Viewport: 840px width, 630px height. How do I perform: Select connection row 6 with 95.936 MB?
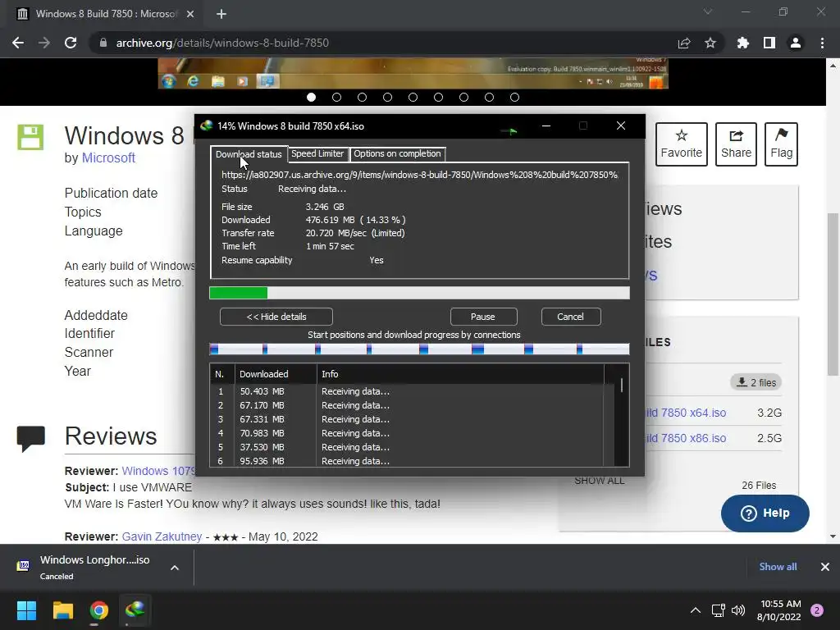pyautogui.click(x=407, y=461)
